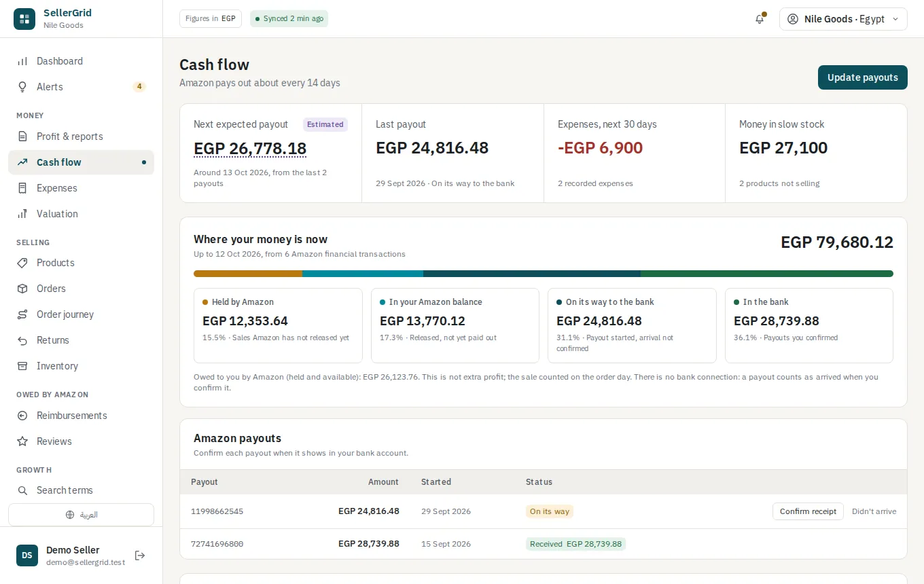Click the Alerts count badge 4
Viewport: 924px width, 584px height.
139,87
